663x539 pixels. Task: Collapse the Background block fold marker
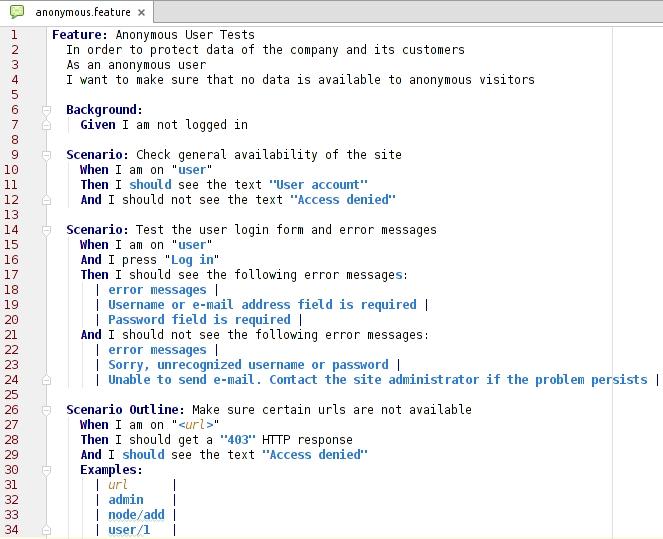[x=46, y=110]
